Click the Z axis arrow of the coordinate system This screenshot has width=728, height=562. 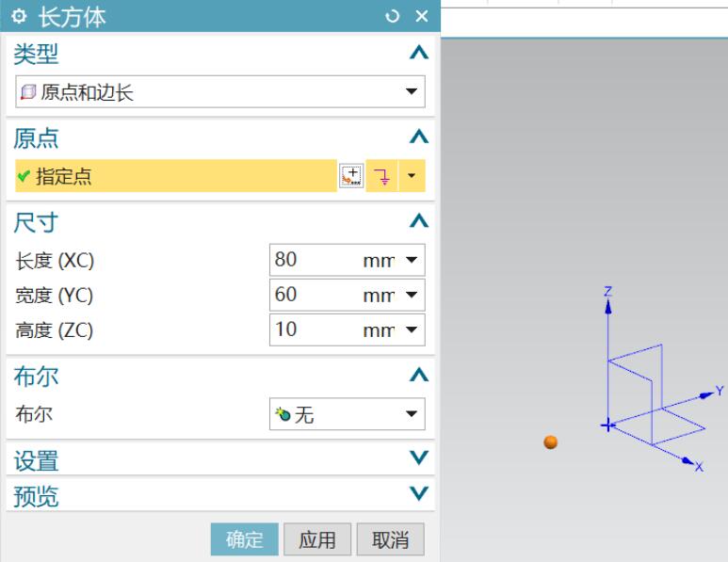pyautogui.click(x=607, y=306)
